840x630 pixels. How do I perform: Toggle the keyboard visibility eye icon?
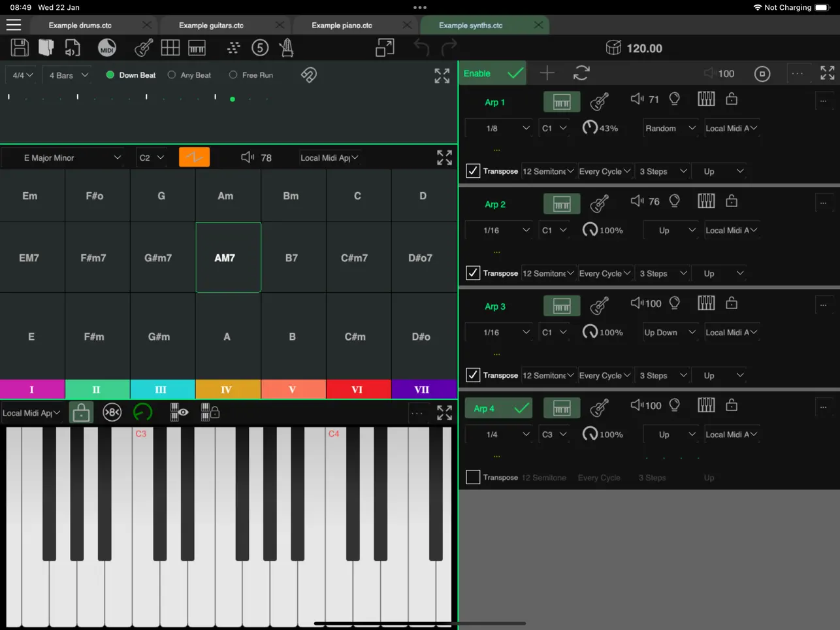pos(179,412)
